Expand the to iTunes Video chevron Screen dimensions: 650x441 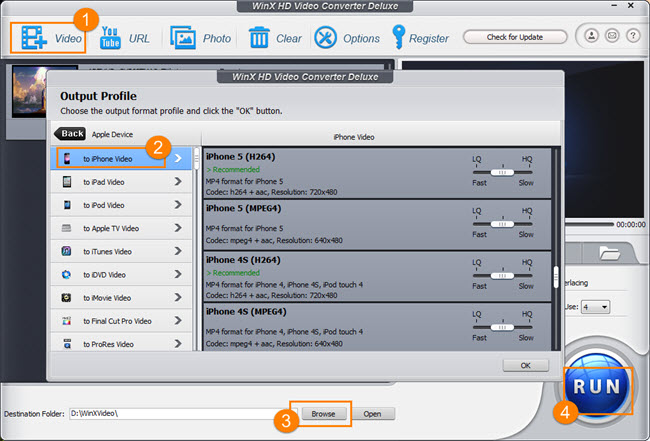(178, 251)
